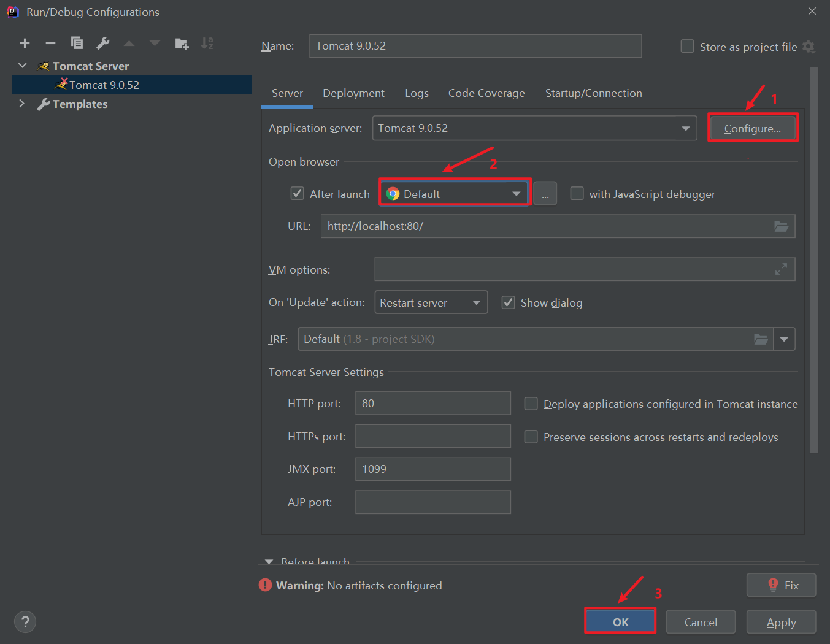The image size is (830, 644).
Task: Enable Deploy applications configured in Tomcat instance
Action: 531,404
